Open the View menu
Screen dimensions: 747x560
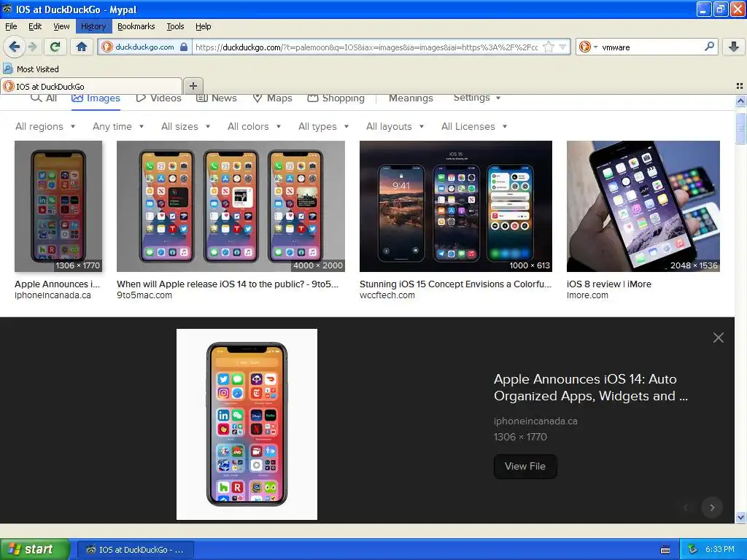coord(61,26)
